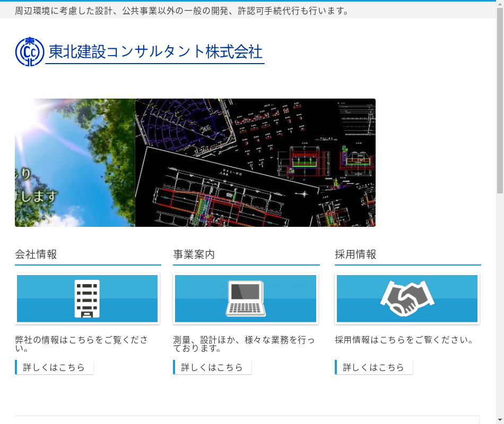Click the sky and trees slideshow image
This screenshot has height=424, width=504.
75,163
